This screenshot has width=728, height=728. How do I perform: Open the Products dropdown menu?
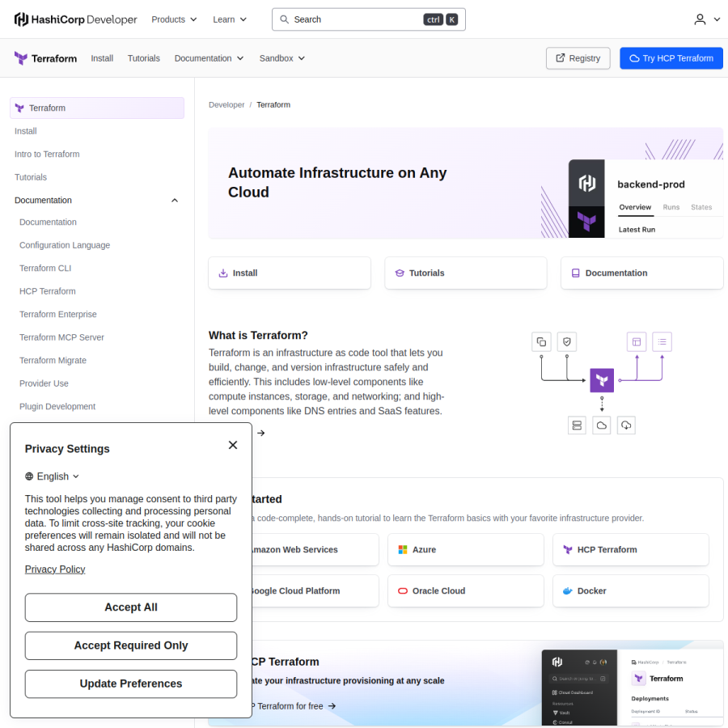pos(174,19)
